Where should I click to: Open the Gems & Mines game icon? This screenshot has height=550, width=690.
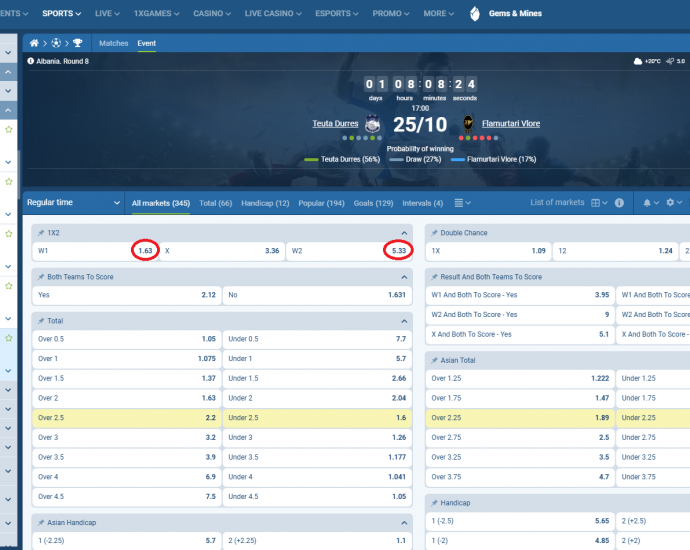475,14
